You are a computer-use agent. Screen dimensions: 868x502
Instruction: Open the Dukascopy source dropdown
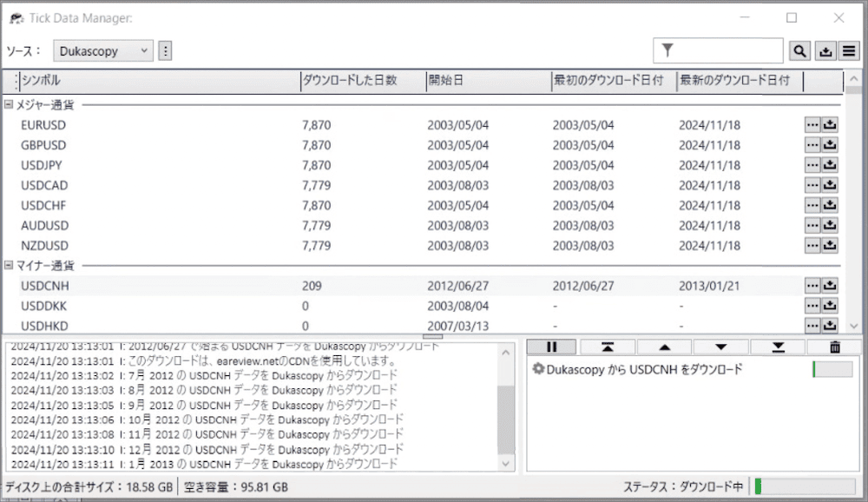click(103, 51)
